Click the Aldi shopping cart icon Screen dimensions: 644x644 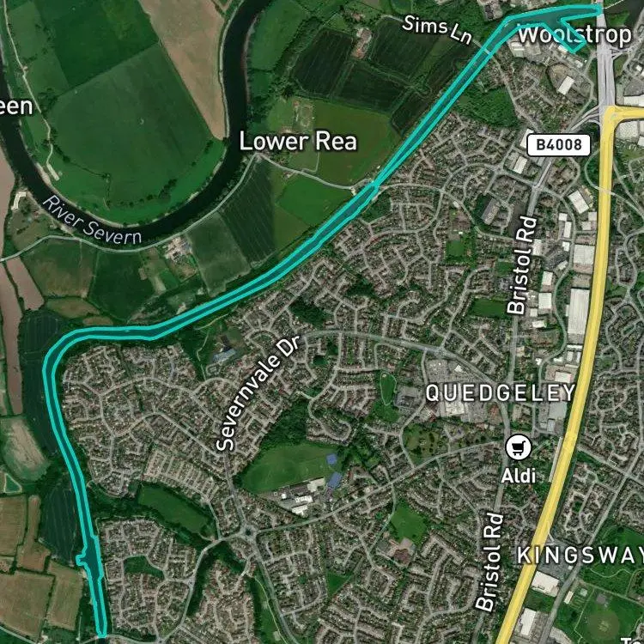[519, 447]
